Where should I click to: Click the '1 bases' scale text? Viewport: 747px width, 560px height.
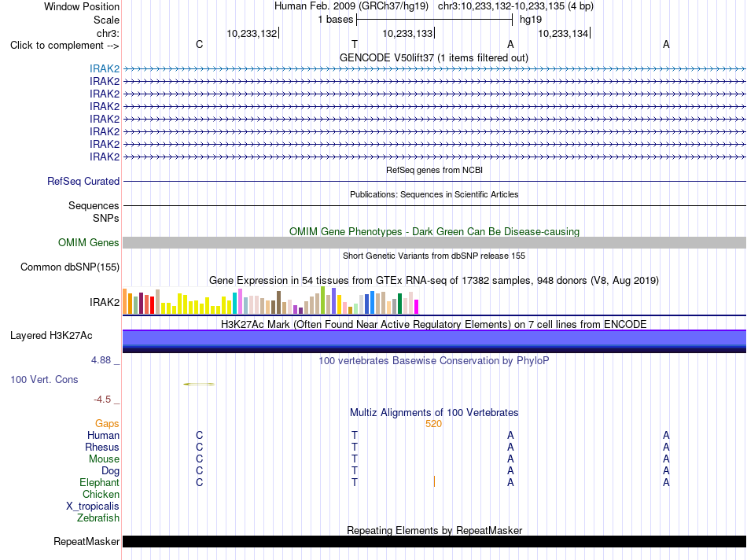(336, 20)
